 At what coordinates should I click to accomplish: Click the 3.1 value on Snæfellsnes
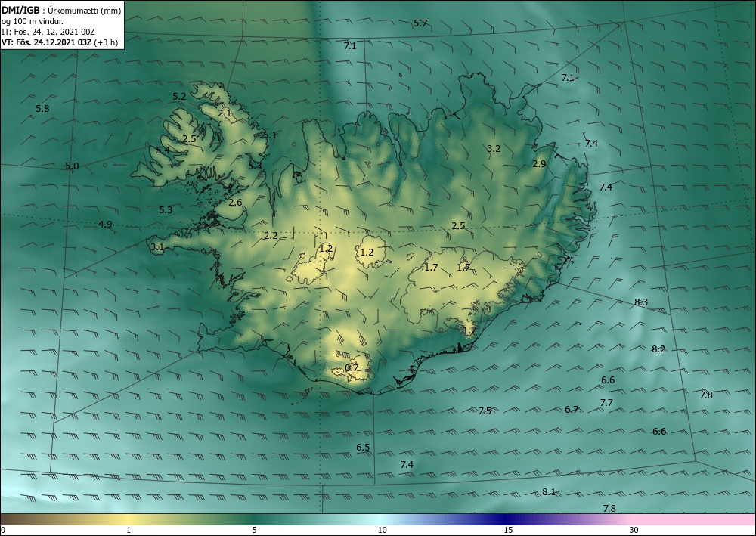tap(158, 246)
